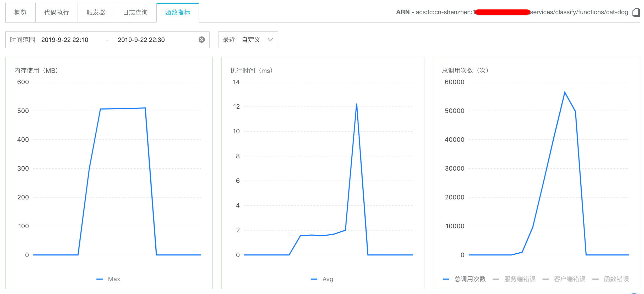
Task: Clear the time range with the X icon
Action: point(201,40)
